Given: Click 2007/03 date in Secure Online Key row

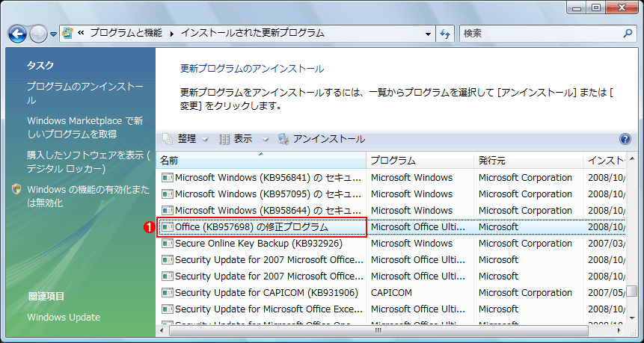Looking at the screenshot, I should coord(607,244).
